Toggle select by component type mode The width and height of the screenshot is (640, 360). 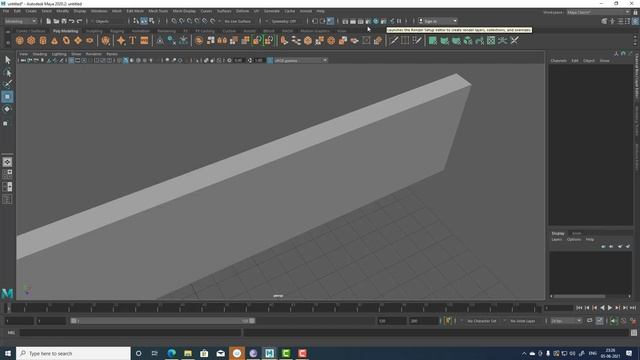[x=152, y=21]
